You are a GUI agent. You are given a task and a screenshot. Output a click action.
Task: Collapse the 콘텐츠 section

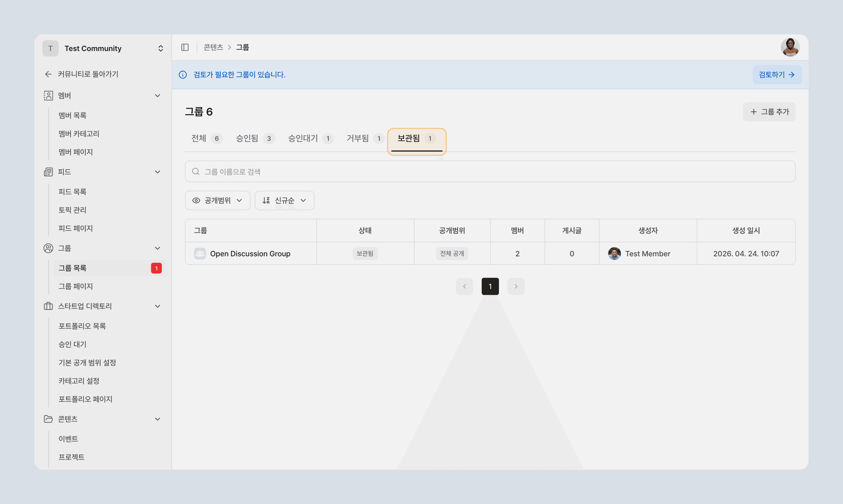pos(158,419)
